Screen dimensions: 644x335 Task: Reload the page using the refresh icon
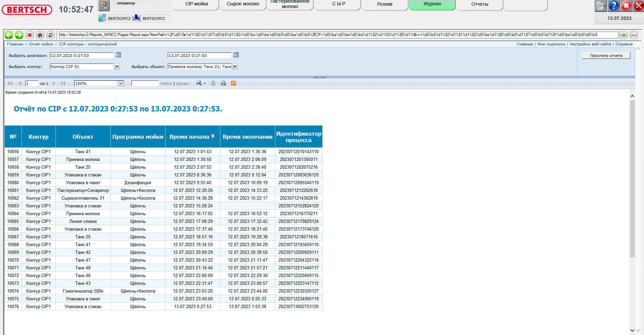tap(50, 35)
